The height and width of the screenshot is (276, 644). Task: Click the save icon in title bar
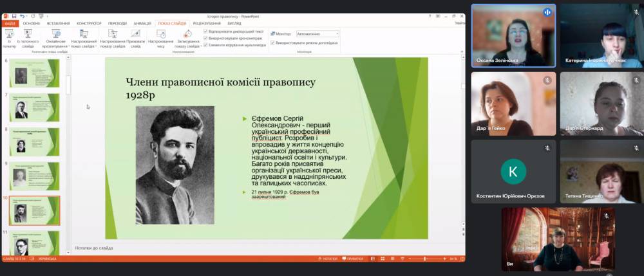click(x=14, y=15)
